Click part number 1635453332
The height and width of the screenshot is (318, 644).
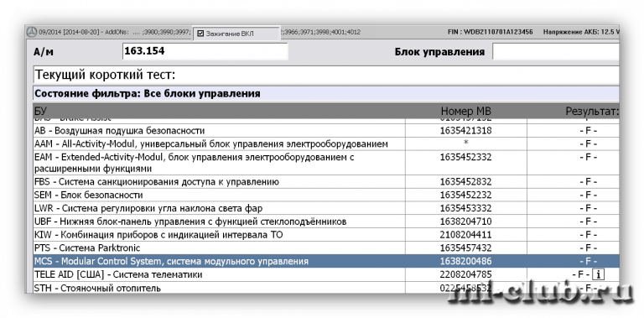[465, 208]
